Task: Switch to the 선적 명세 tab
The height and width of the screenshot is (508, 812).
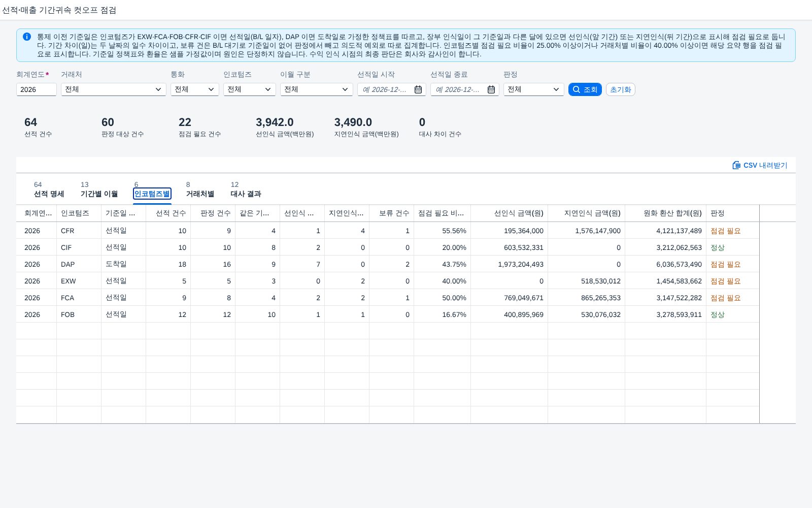Action: pyautogui.click(x=49, y=189)
